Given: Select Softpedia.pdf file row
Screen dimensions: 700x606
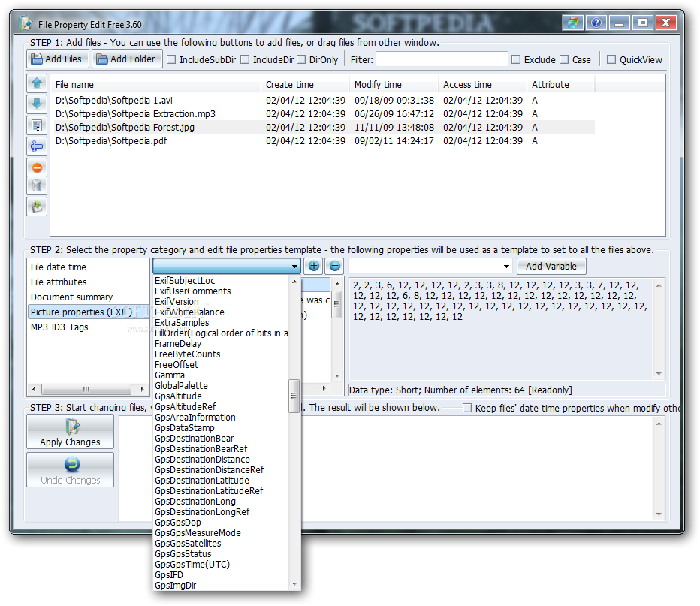Looking at the screenshot, I should coord(324,140).
